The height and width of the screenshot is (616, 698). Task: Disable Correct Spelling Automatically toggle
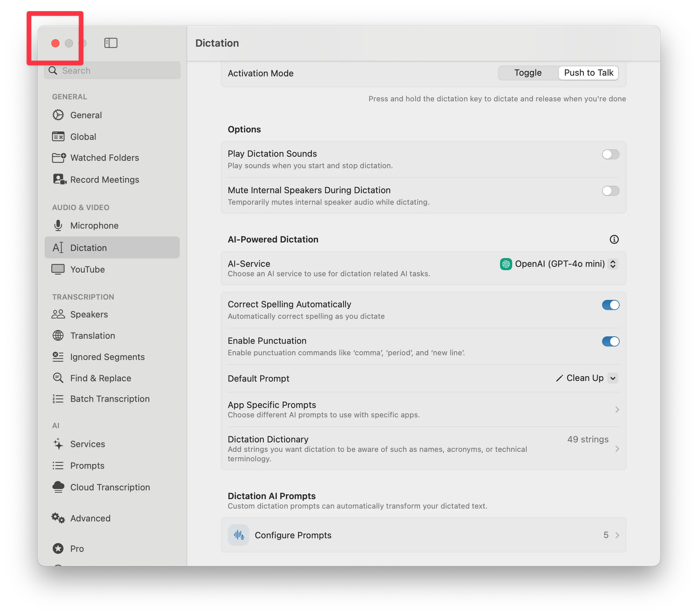coord(610,305)
